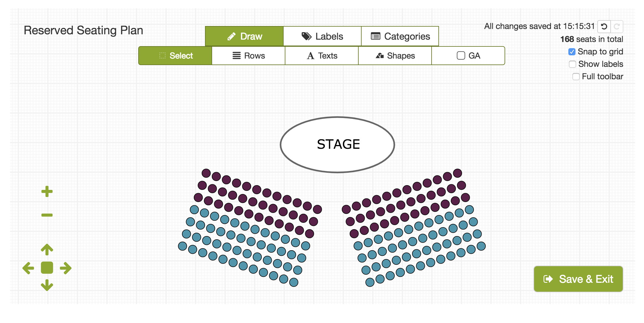The width and height of the screenshot is (644, 323).
Task: Pan the canvas left with arrow
Action: [28, 268]
